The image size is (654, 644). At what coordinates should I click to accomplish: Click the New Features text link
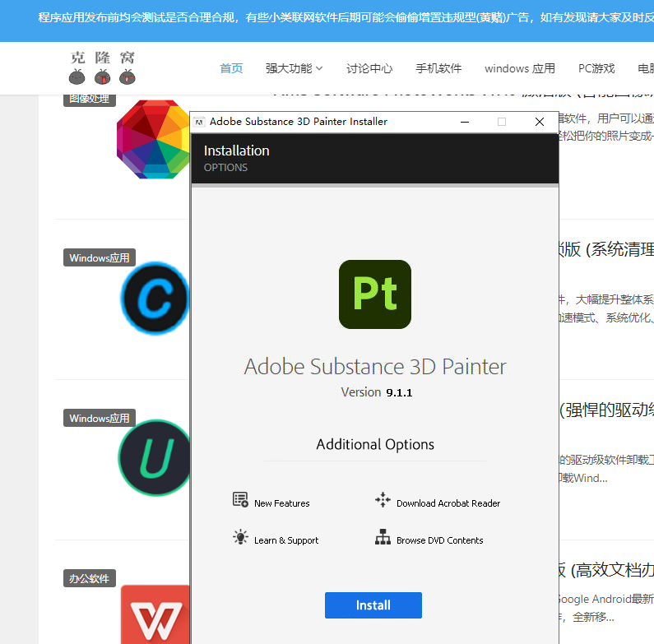(282, 503)
